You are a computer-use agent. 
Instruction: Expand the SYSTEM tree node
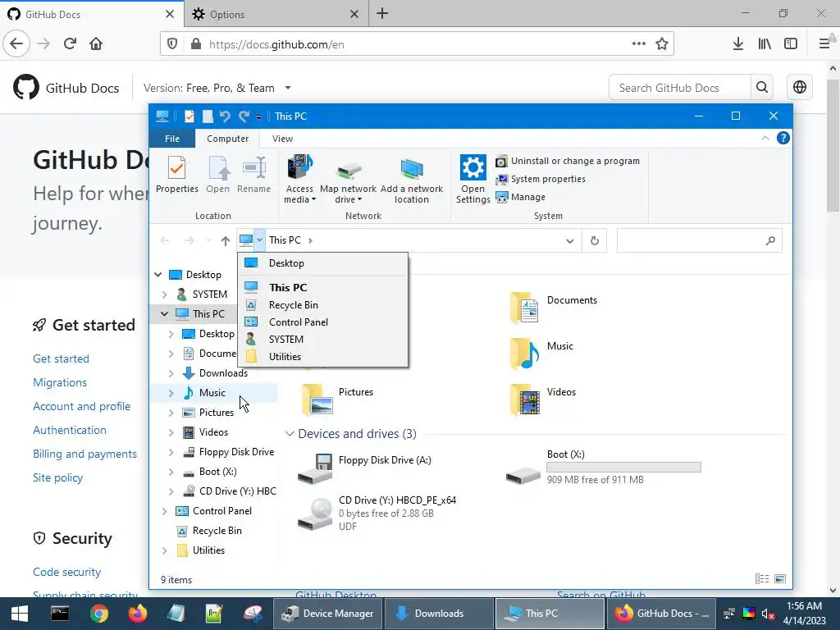point(164,294)
